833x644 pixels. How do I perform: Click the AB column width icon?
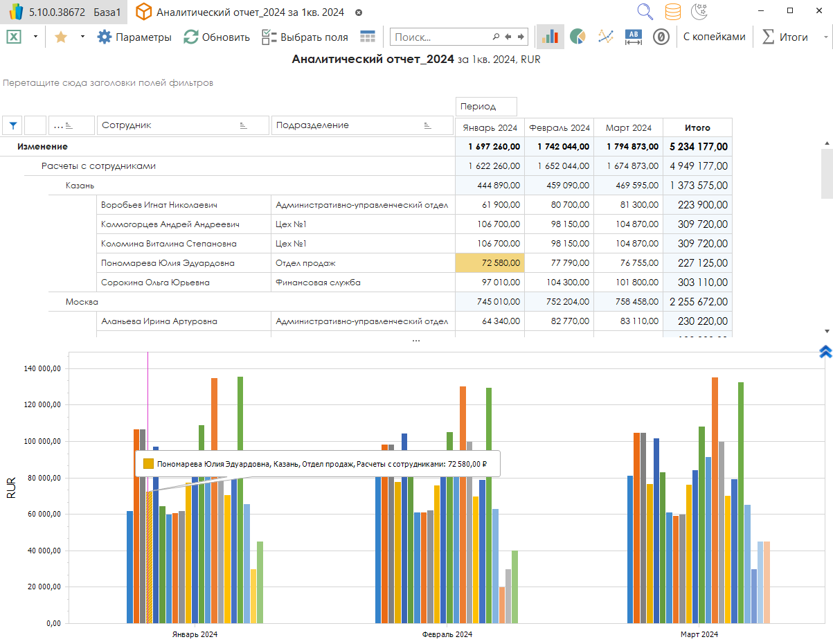click(634, 37)
